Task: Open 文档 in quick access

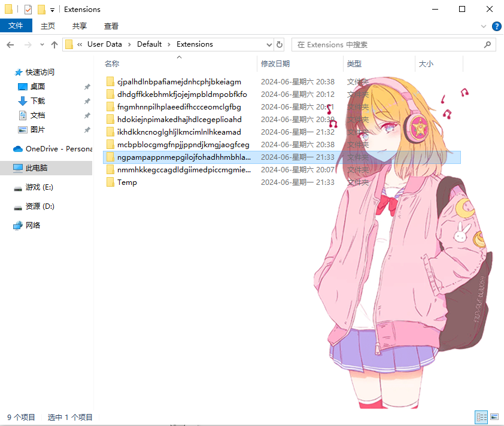Action: 38,115
